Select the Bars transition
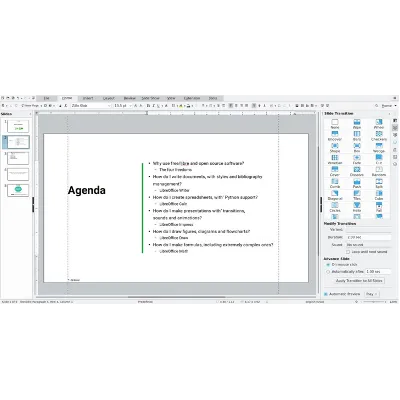 pos(357,136)
